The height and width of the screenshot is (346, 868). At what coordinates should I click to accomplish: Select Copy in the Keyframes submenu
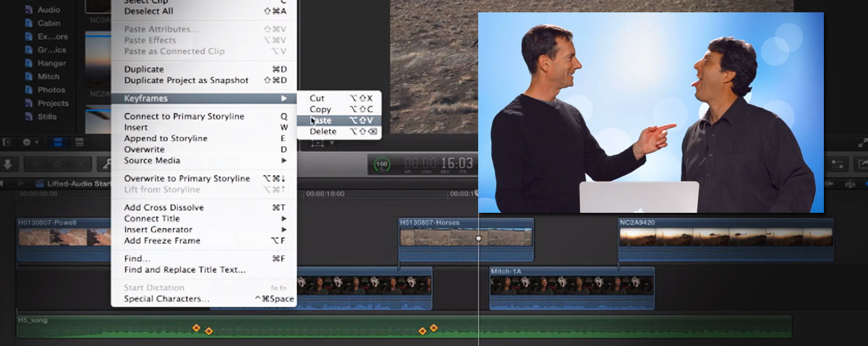[x=339, y=109]
